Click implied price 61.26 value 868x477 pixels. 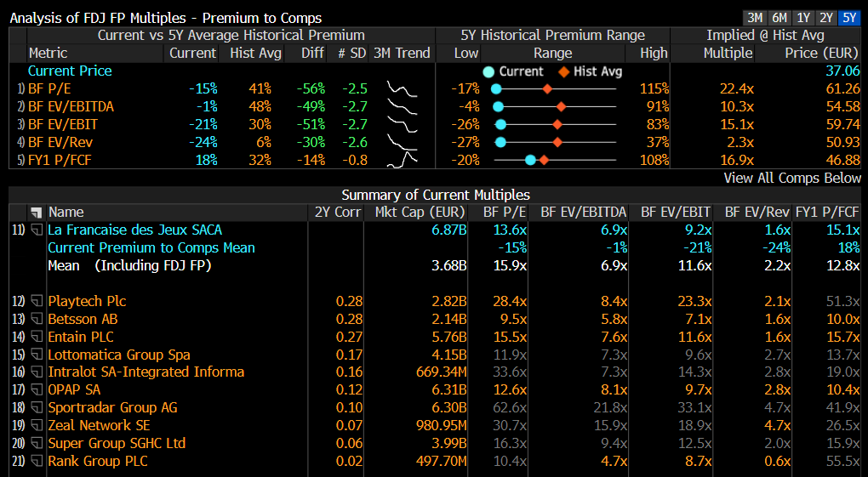point(843,88)
